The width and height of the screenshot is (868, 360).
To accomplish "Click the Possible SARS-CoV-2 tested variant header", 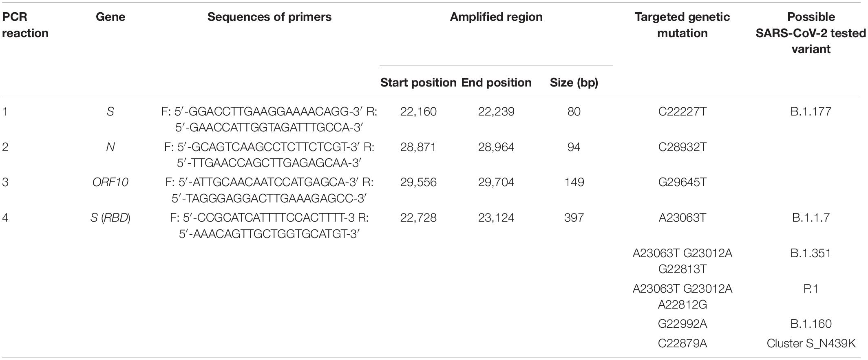I will point(811,33).
